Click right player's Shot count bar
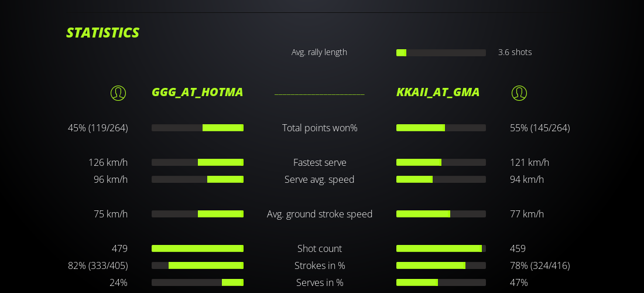The height and width of the screenshot is (293, 644). pyautogui.click(x=441, y=248)
